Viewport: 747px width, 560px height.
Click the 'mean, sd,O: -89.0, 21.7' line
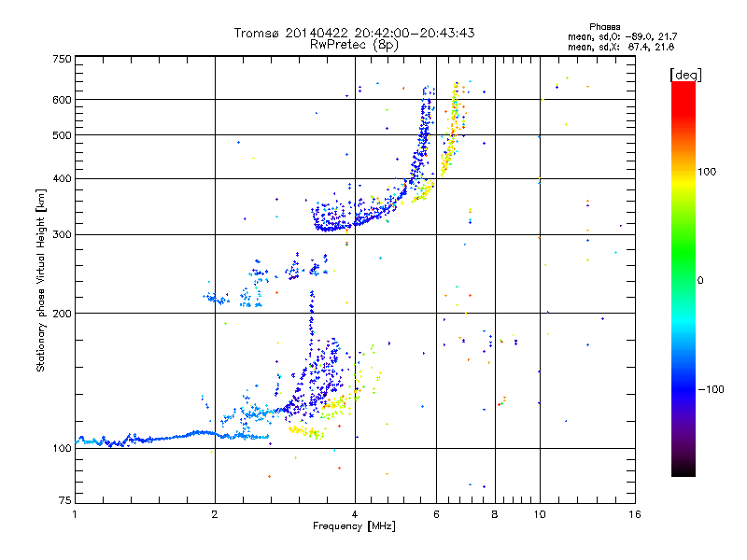point(622,36)
